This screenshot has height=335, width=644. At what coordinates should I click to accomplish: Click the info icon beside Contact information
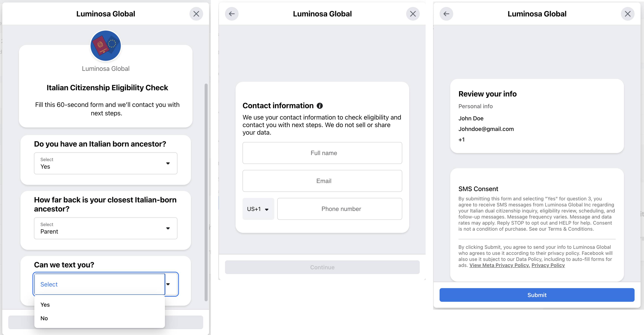320,106
